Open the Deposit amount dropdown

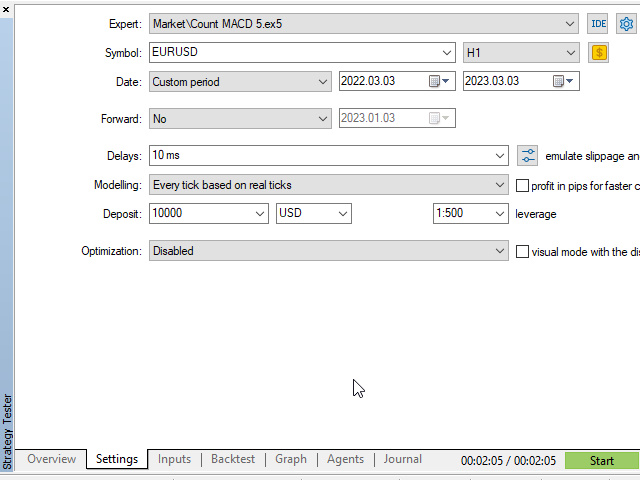point(260,213)
